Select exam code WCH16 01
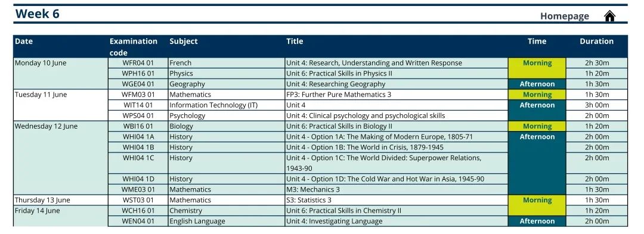644x234 pixels. (x=138, y=211)
